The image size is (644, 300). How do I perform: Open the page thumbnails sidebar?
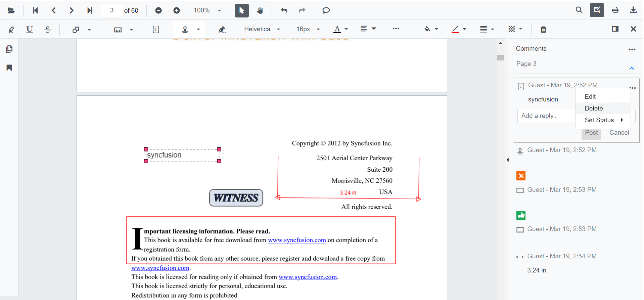click(x=9, y=49)
